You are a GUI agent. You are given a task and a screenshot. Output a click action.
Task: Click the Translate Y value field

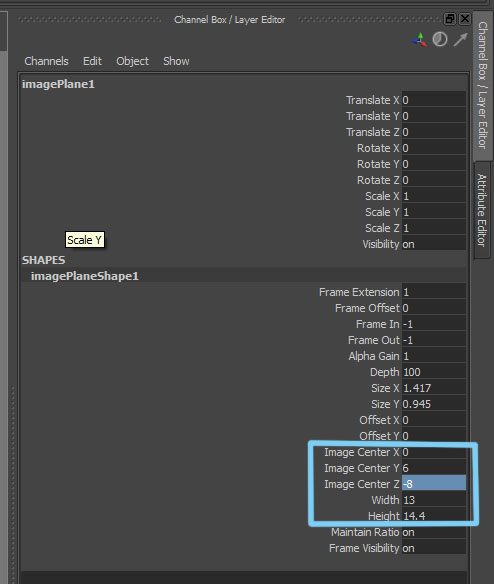tap(434, 116)
